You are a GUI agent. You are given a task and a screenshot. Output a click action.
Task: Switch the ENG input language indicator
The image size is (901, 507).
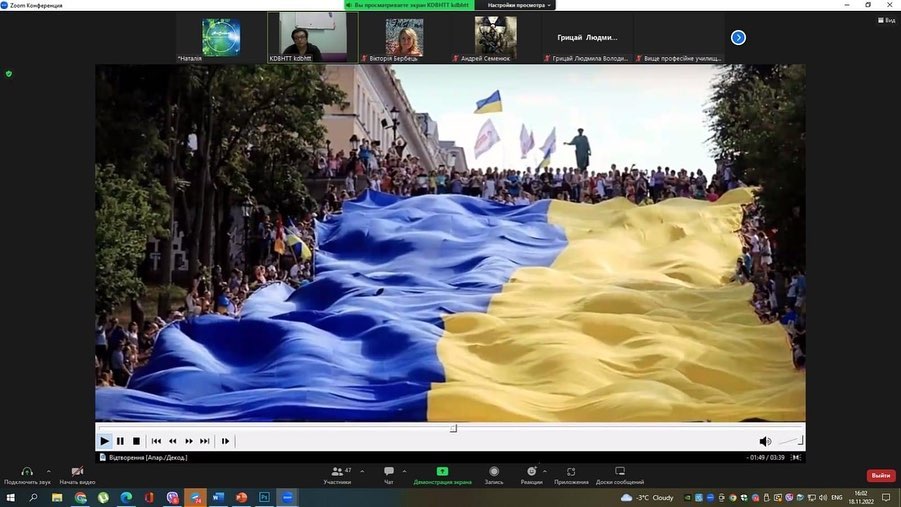coord(837,497)
